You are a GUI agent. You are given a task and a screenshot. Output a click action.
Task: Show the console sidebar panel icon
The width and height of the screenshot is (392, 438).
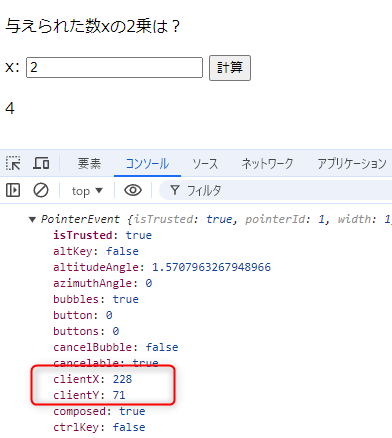coord(13,190)
